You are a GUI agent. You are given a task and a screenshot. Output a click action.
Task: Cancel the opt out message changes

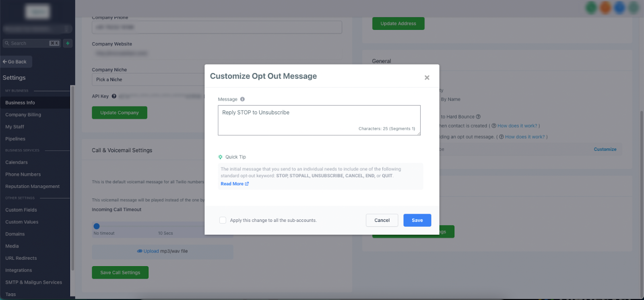tap(382, 220)
